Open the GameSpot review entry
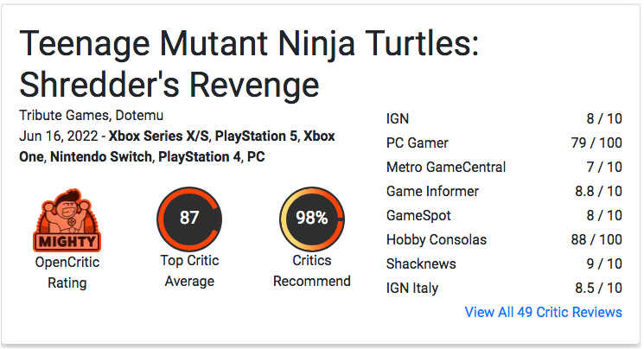Image resolution: width=644 pixels, height=349 pixels. [x=504, y=216]
